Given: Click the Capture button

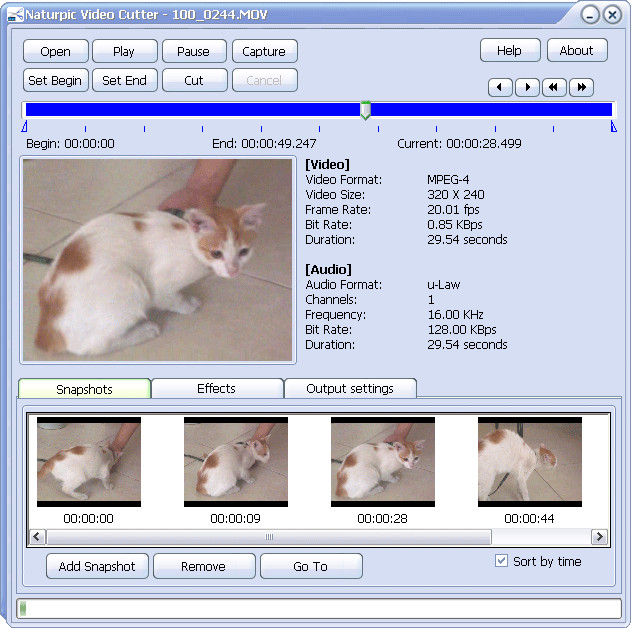Looking at the screenshot, I should click(265, 51).
